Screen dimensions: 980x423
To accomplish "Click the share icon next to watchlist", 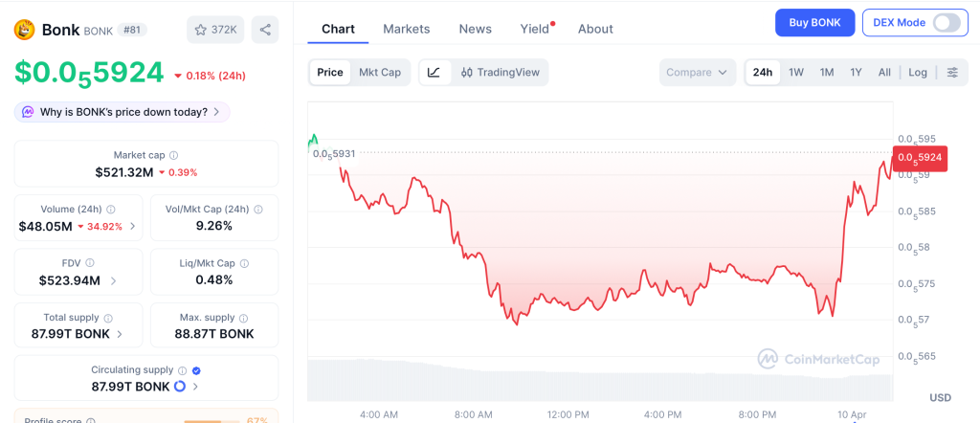I will point(265,30).
